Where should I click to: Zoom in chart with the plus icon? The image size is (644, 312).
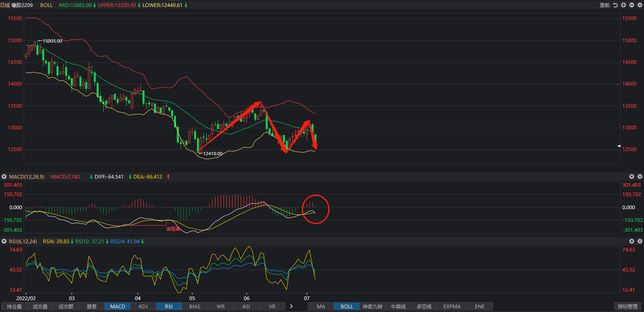coord(624,5)
